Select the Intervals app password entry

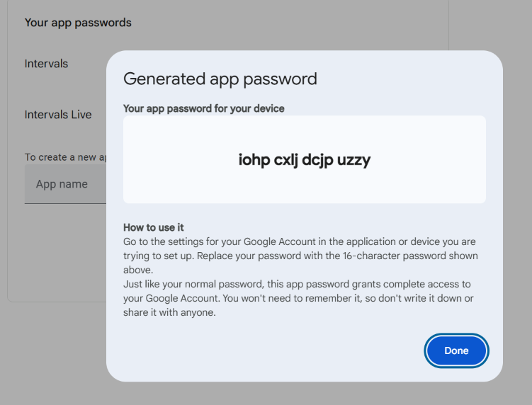(x=47, y=64)
